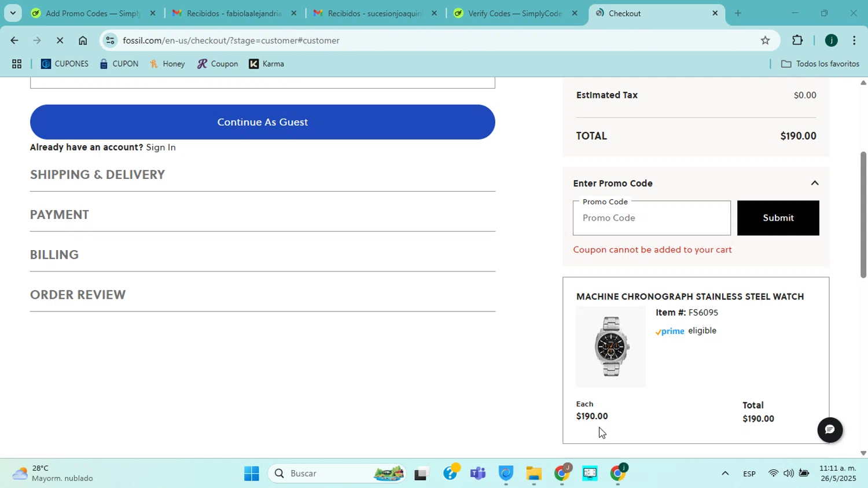This screenshot has width=868, height=488.
Task: Open File Explorer from the taskbar
Action: click(x=534, y=474)
